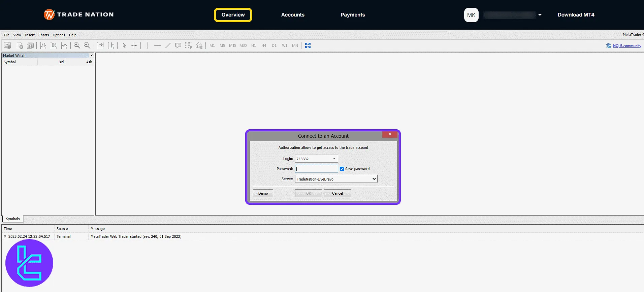Switch to D1 timeframe

point(274,45)
